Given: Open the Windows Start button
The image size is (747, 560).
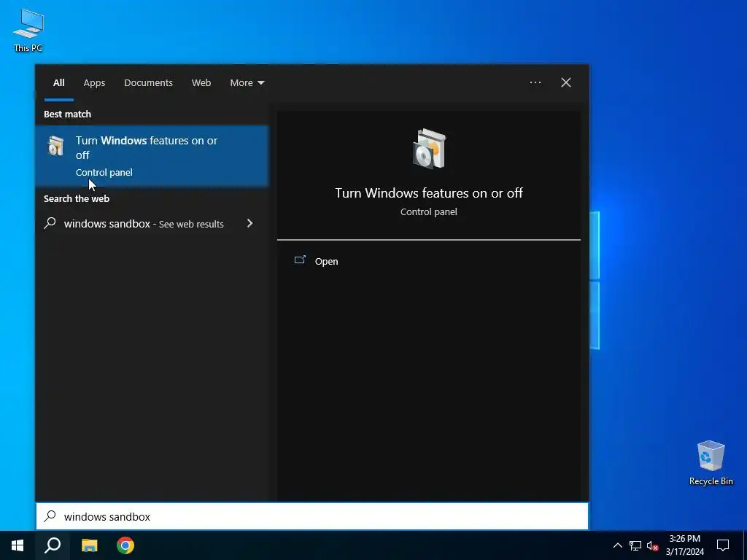Looking at the screenshot, I should [18, 545].
